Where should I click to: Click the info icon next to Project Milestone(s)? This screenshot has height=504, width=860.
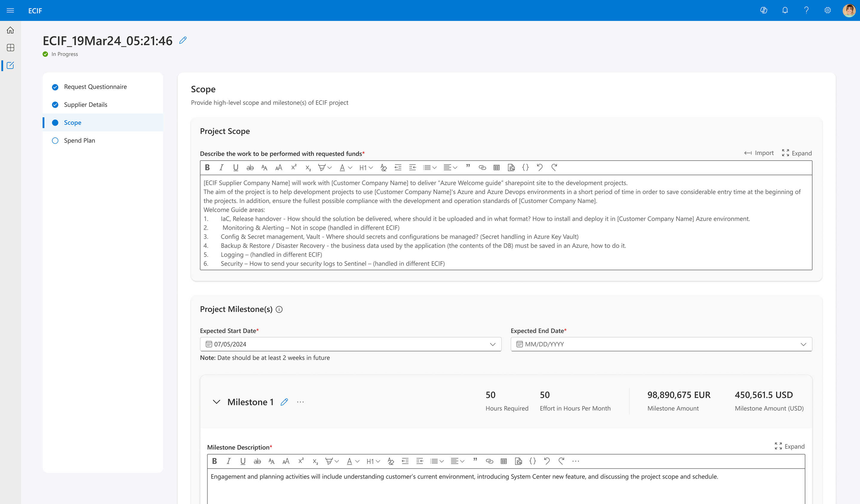pyautogui.click(x=279, y=310)
